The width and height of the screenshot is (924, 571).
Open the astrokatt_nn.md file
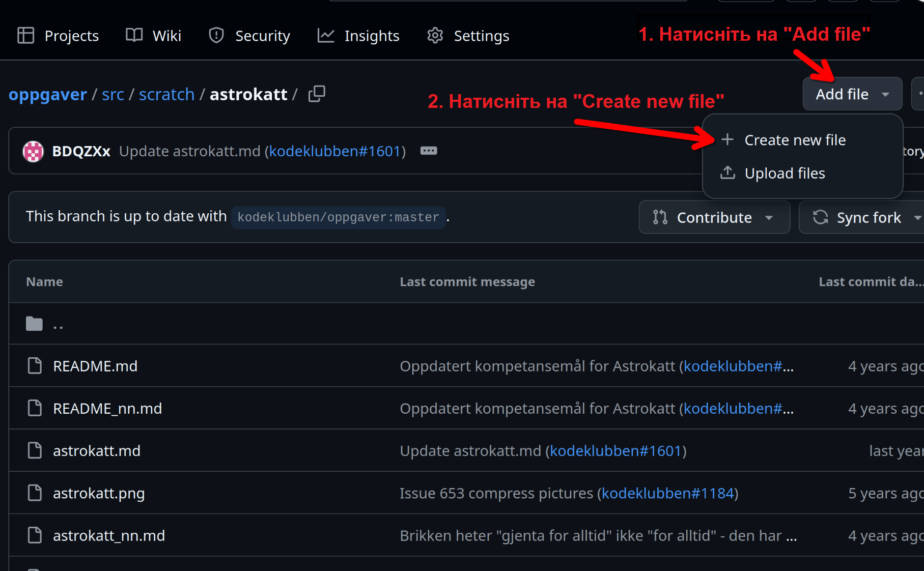(109, 536)
